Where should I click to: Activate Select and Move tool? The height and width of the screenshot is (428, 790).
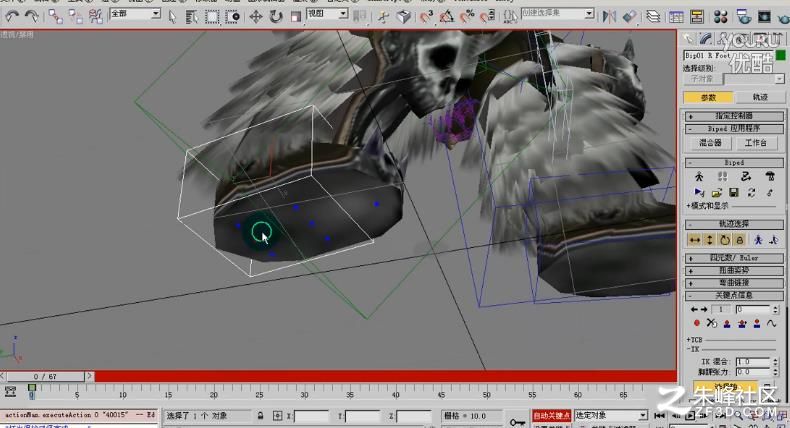[x=255, y=17]
